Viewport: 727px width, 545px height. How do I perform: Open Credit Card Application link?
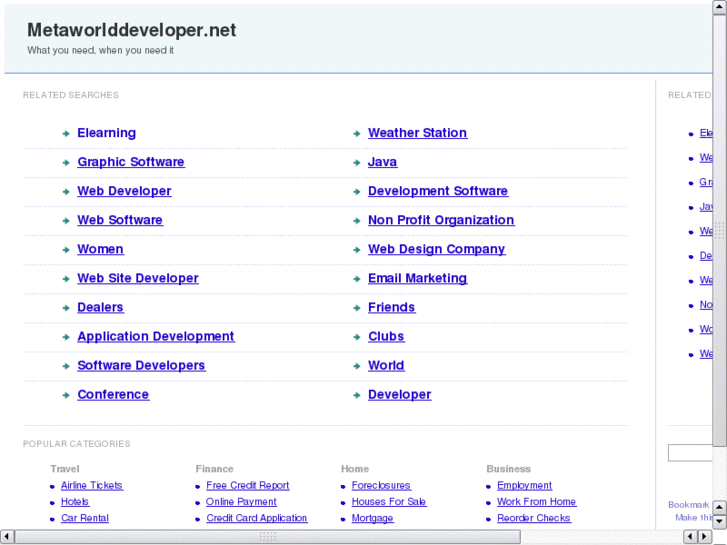point(256,518)
